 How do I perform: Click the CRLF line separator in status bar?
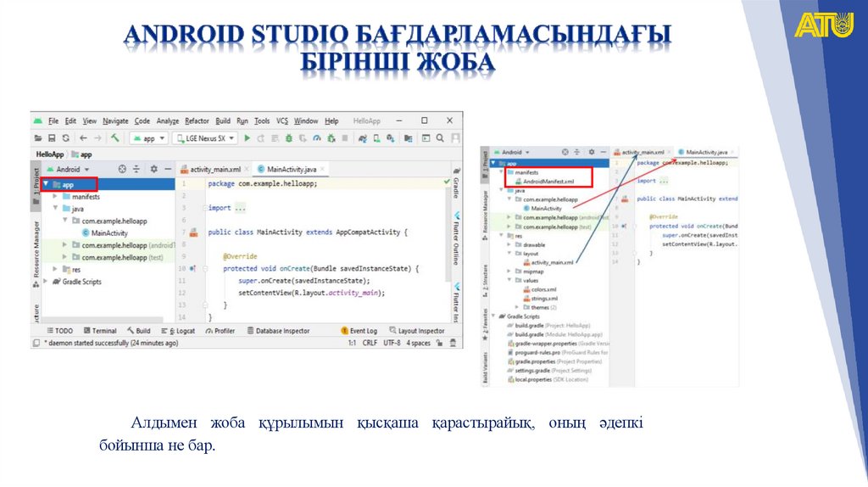(x=370, y=343)
